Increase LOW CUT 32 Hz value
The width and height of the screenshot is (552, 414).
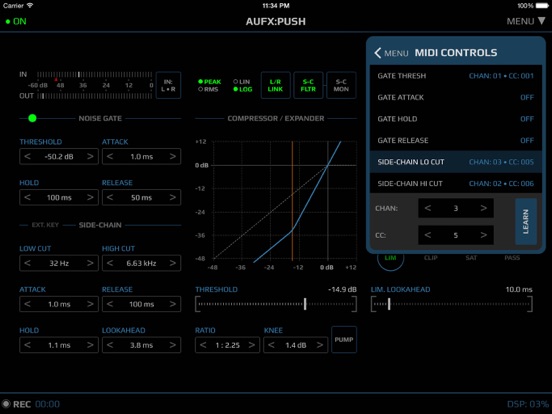[90, 263]
